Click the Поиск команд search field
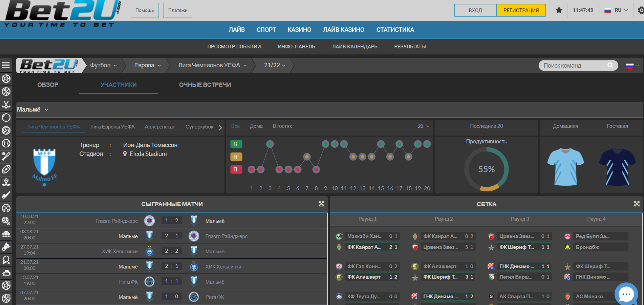Image resolution: width=644 pixels, height=305 pixels. (x=574, y=66)
